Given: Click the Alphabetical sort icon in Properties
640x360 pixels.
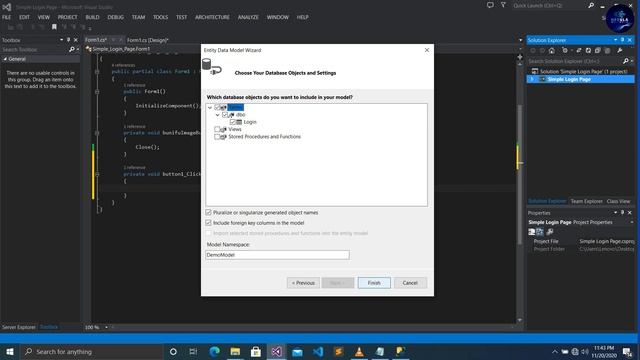Looking at the screenshot, I should tap(540, 232).
